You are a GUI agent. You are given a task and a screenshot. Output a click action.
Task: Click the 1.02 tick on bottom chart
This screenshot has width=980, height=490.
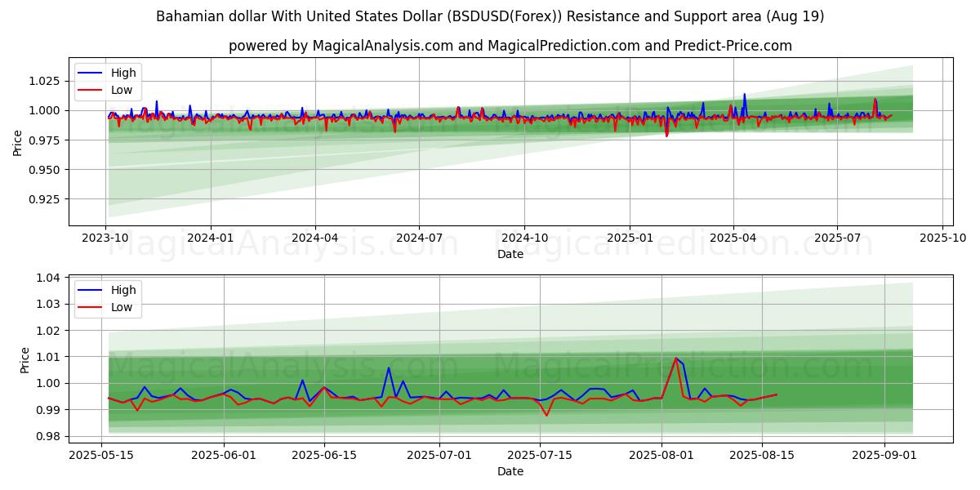(48, 331)
